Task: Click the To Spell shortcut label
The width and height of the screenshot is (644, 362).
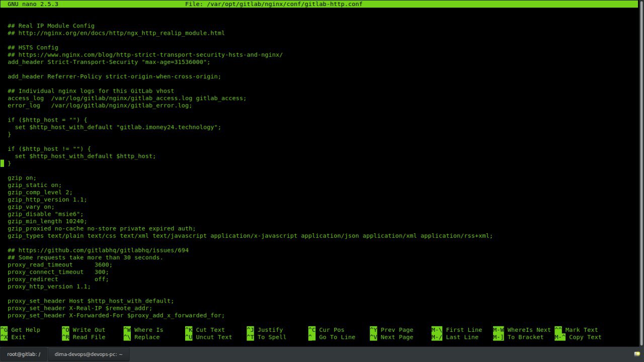Action: pyautogui.click(x=272, y=337)
